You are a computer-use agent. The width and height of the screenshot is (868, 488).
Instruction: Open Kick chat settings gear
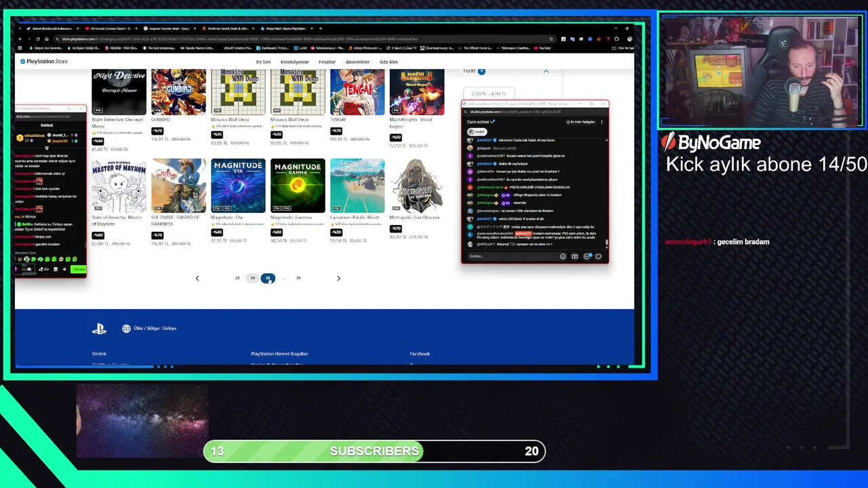(64, 269)
